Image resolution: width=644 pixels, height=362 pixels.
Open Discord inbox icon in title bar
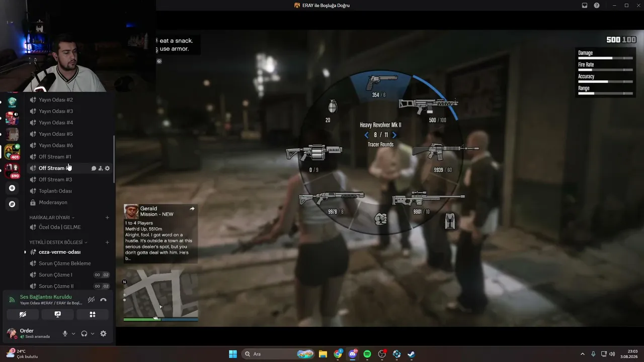pyautogui.click(x=585, y=6)
